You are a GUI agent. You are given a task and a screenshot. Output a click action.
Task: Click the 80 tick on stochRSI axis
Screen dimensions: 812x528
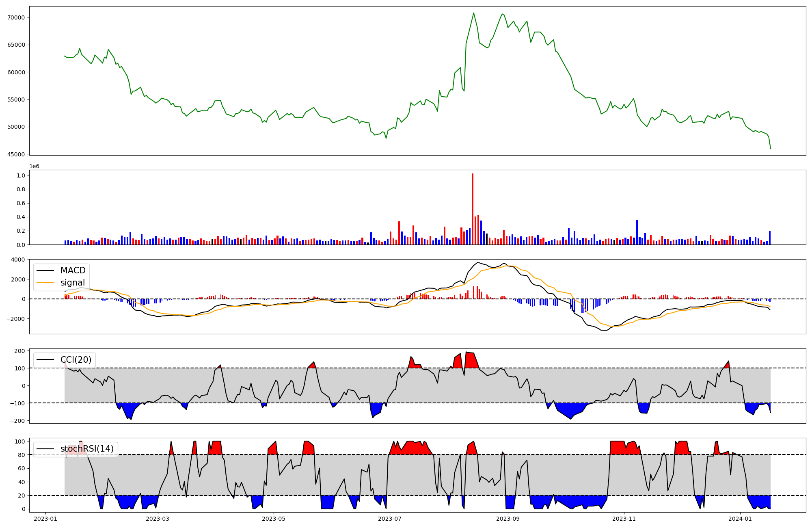(x=22, y=455)
